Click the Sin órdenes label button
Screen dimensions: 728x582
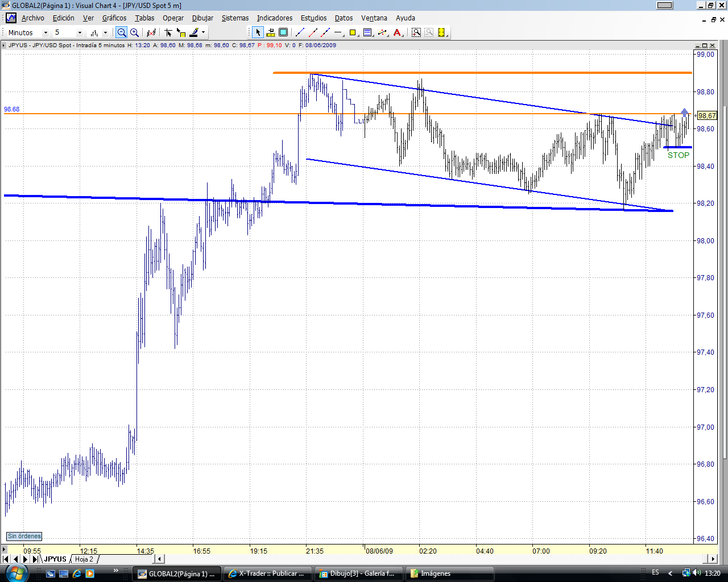click(x=24, y=536)
